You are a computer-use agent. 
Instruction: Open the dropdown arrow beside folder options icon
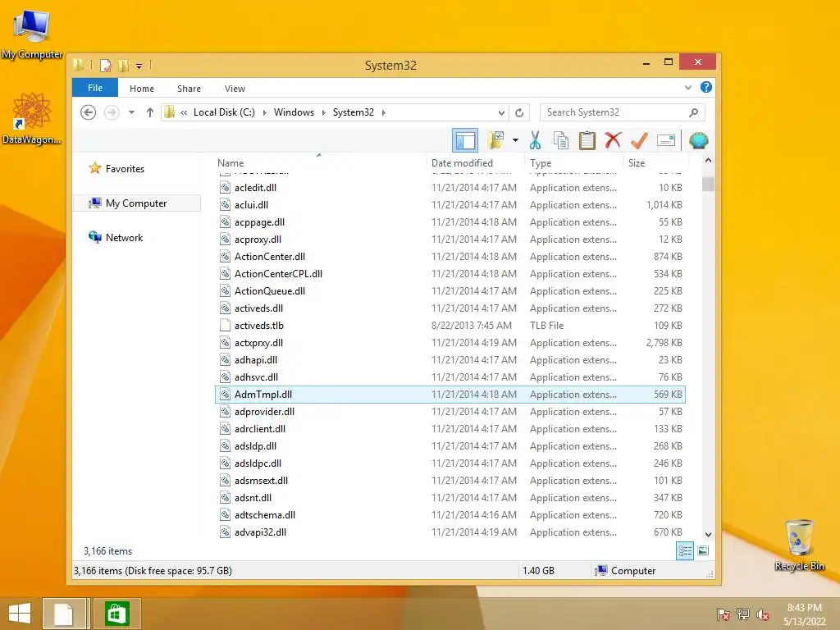515,141
